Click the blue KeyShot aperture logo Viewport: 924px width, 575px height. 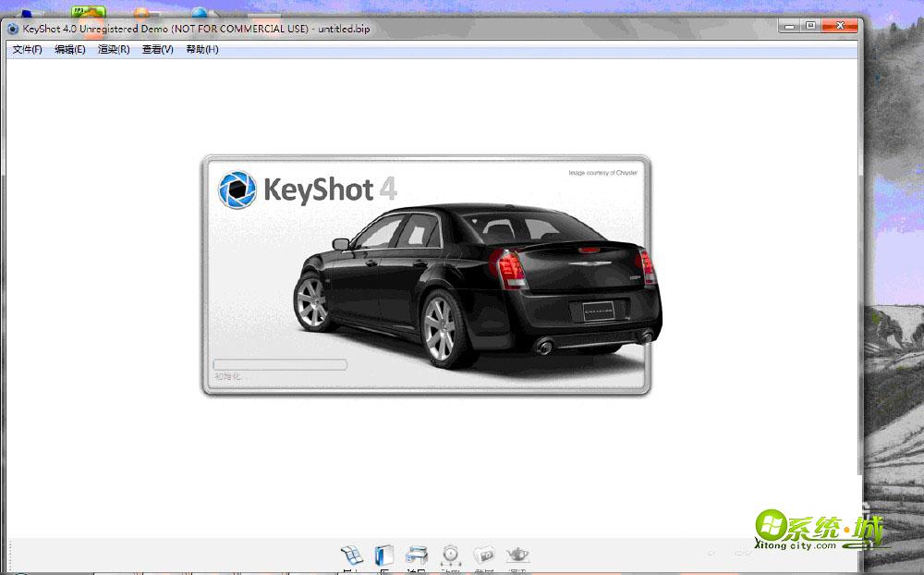tap(237, 190)
